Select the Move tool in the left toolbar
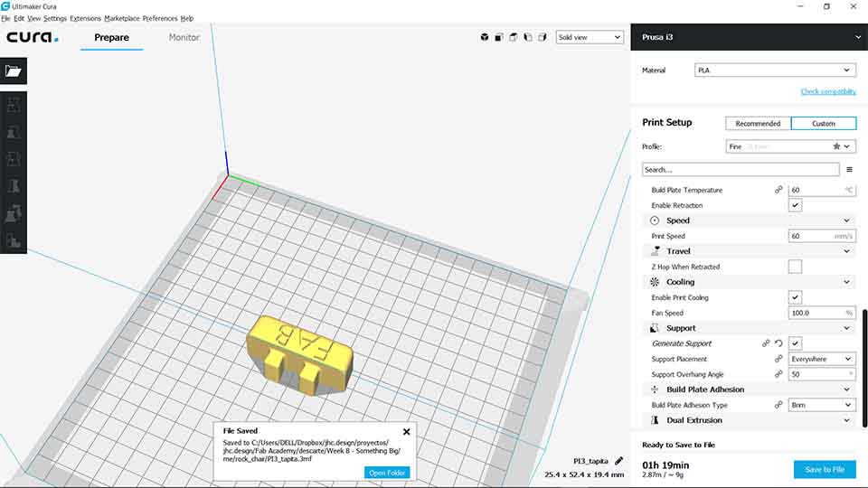This screenshot has width=868, height=488. (14, 105)
